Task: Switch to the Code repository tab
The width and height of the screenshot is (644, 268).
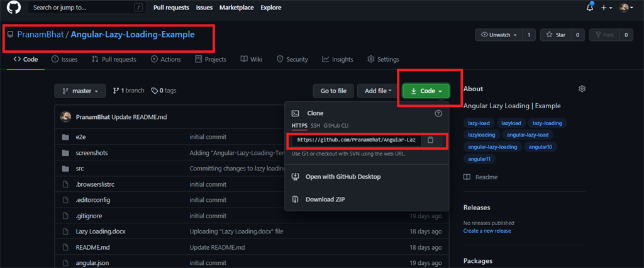Action: [25, 59]
